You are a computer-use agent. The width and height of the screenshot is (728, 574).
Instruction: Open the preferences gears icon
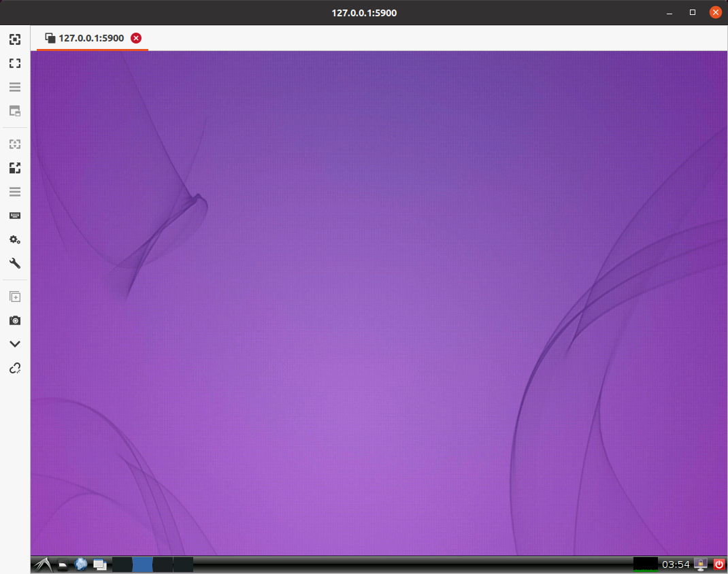tap(14, 239)
